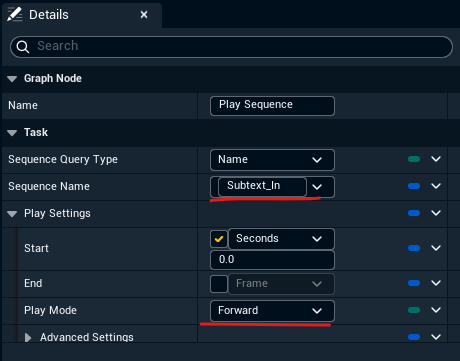The width and height of the screenshot is (460, 361).
Task: Click the Play Mode label
Action: 50,311
